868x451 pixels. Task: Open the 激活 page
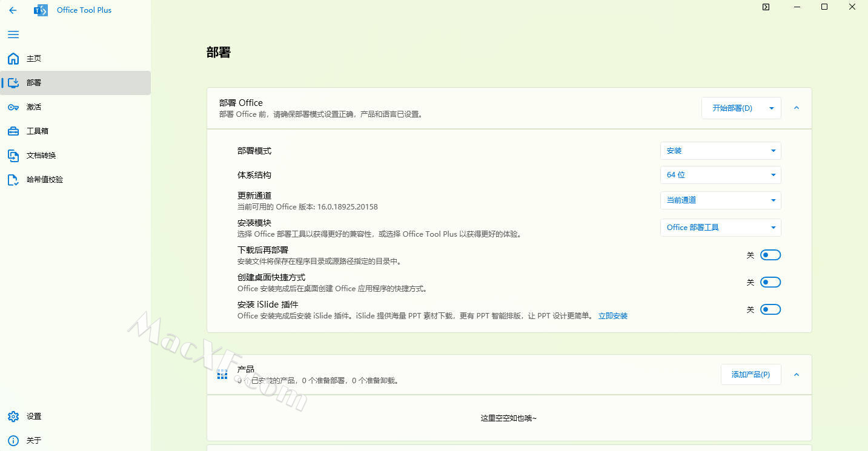pos(76,107)
